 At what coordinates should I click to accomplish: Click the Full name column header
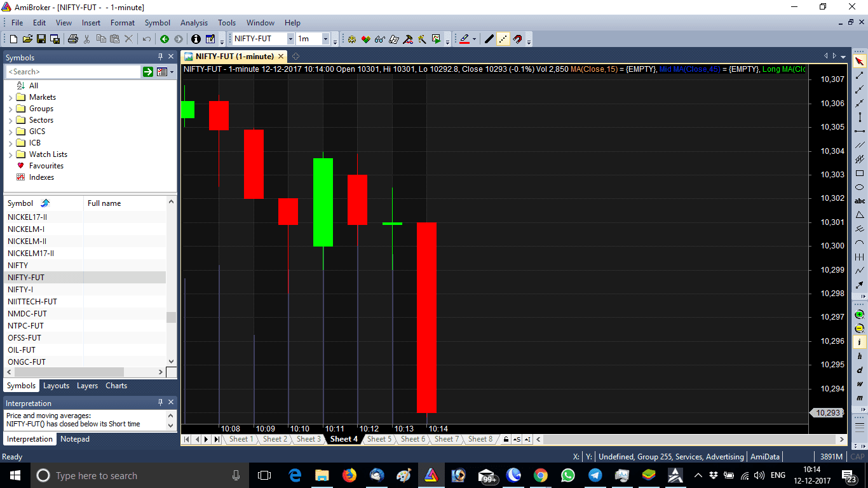click(x=125, y=203)
